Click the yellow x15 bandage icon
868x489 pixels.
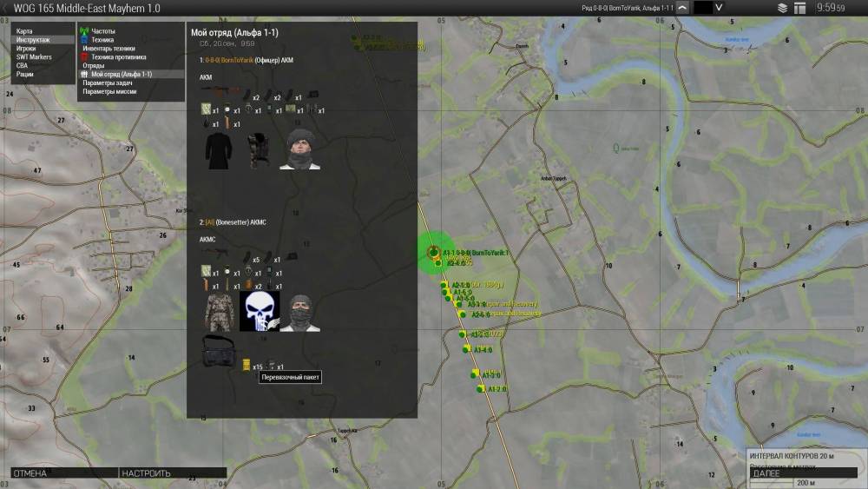coord(247,365)
